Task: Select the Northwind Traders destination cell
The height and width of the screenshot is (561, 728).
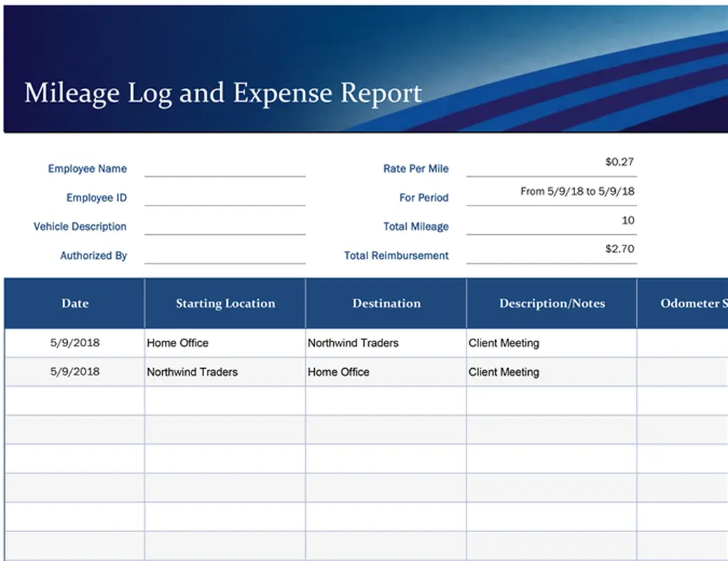Action: (353, 343)
